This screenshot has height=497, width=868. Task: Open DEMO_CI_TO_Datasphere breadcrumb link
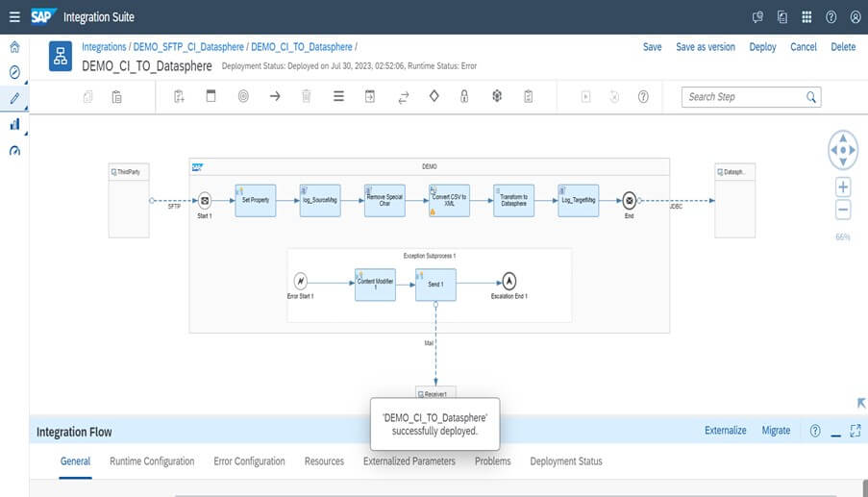click(x=302, y=47)
